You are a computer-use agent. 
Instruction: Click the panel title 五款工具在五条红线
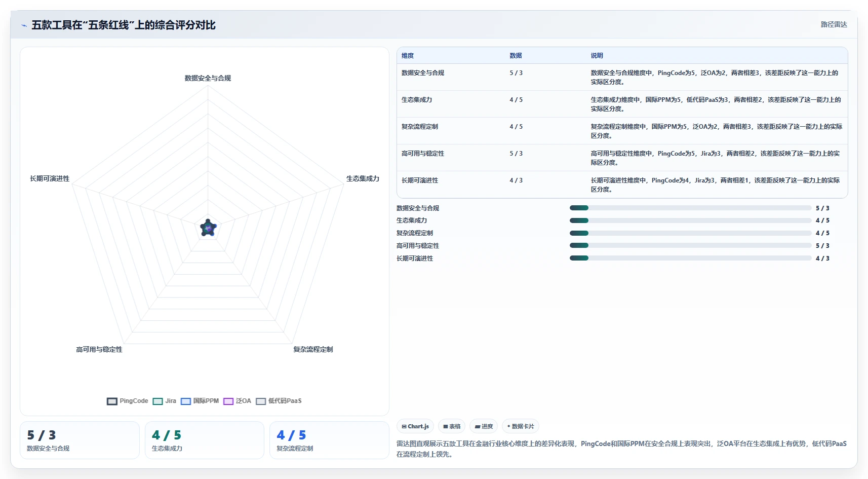coord(124,25)
